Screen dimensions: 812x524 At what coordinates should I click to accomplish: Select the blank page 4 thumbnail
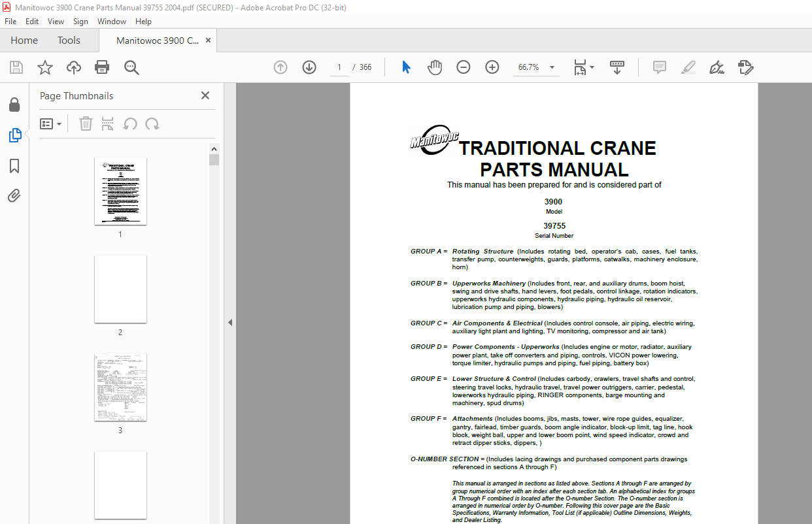click(120, 485)
